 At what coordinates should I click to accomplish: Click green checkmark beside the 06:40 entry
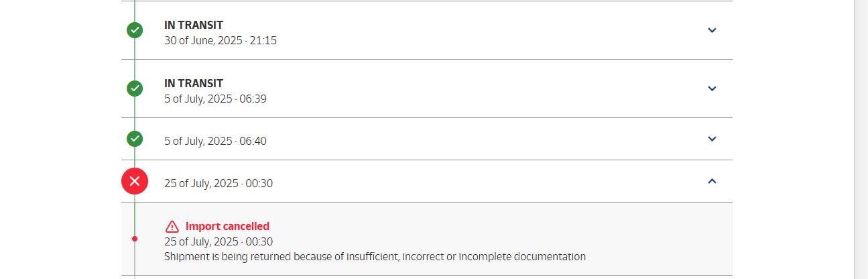click(x=135, y=139)
